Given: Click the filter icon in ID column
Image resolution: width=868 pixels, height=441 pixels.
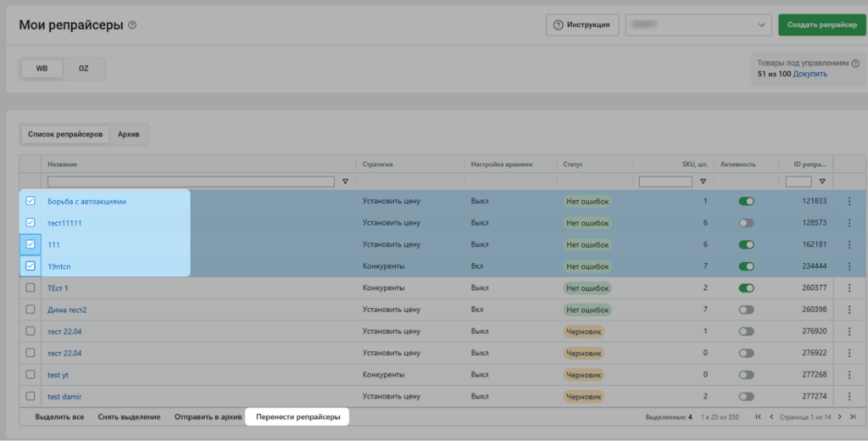Looking at the screenshot, I should pos(821,181).
